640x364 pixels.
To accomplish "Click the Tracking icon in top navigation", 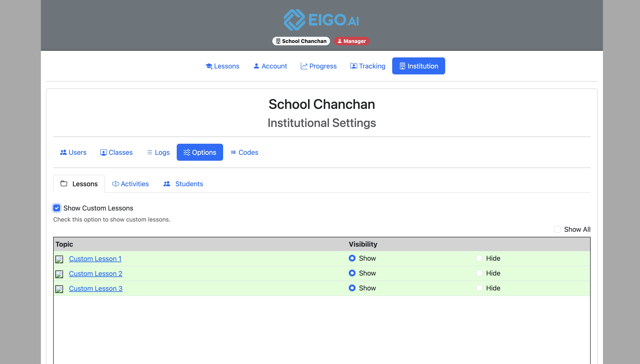I will click(354, 66).
